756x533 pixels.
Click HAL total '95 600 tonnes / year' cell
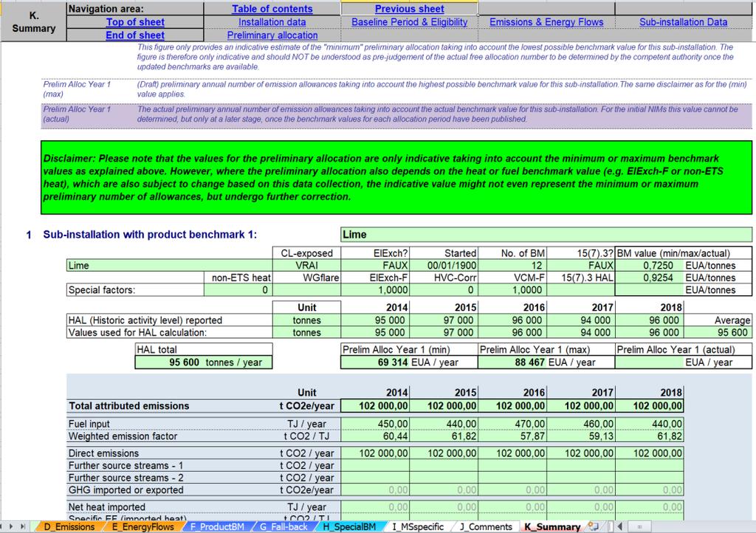204,362
